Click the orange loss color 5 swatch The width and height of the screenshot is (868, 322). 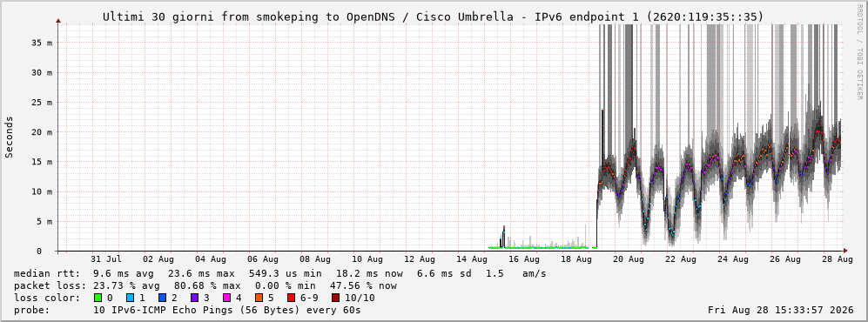tap(259, 298)
